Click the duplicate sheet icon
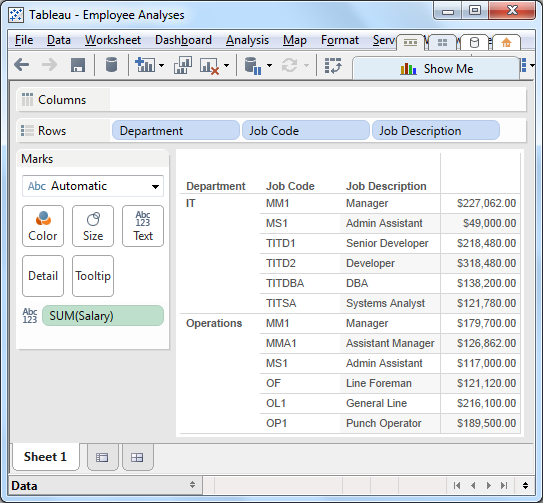Viewport: 543px width, 503px height. (183, 65)
